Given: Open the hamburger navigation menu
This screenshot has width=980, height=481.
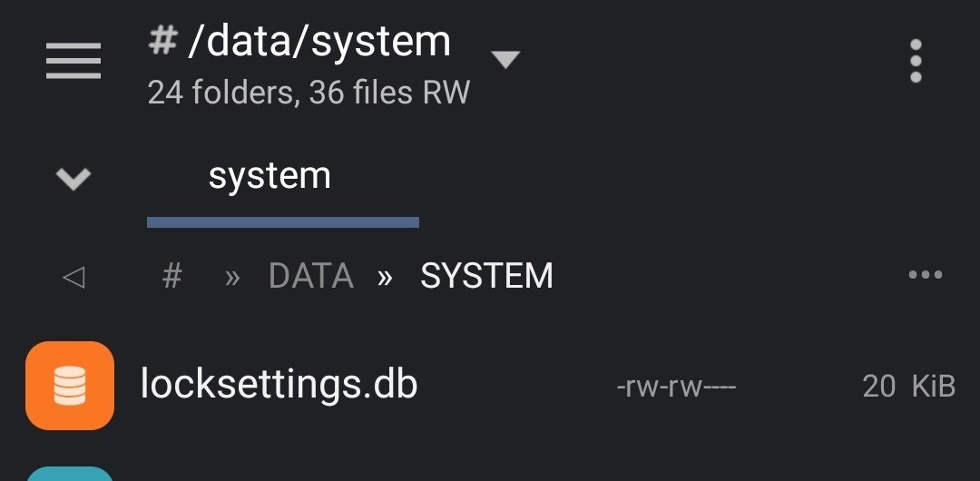Looking at the screenshot, I should (x=73, y=61).
